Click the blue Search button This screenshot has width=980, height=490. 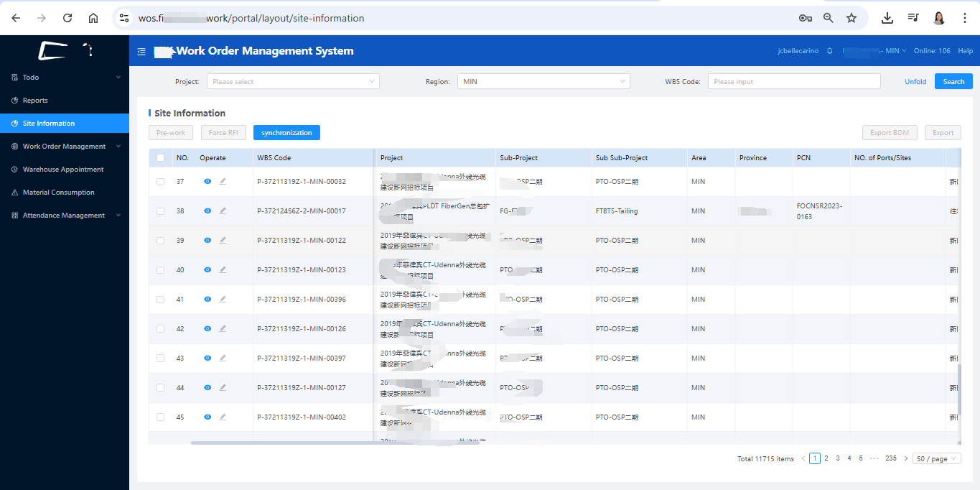click(x=953, y=82)
